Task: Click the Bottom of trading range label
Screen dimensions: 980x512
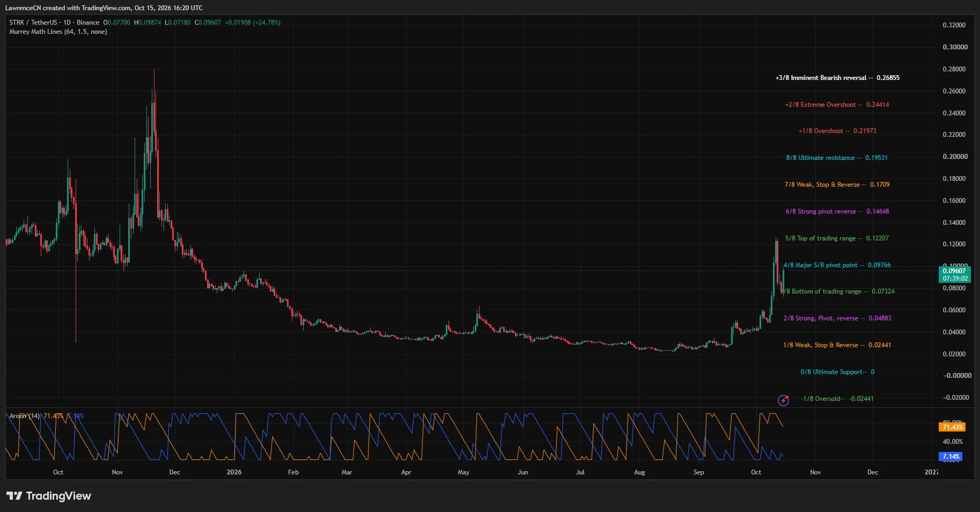Action: 837,291
